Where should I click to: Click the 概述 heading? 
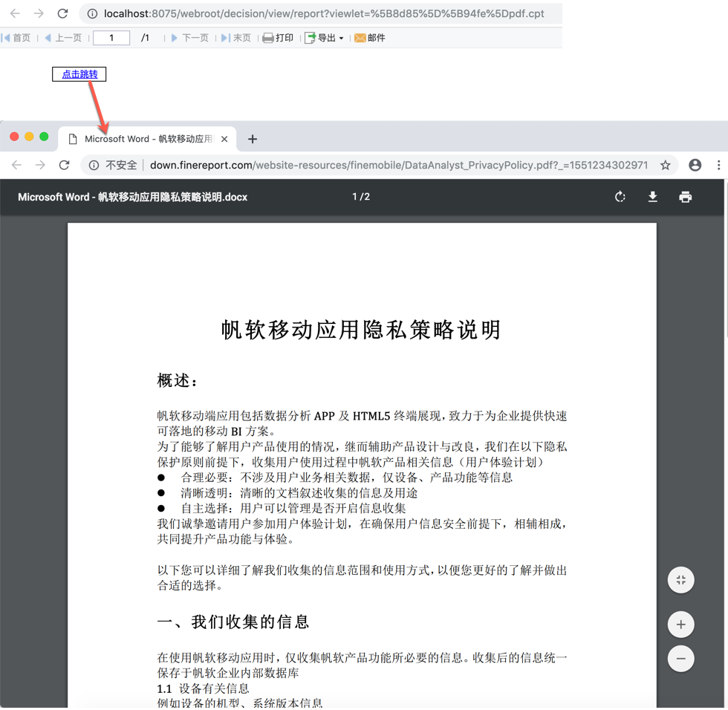pyautogui.click(x=178, y=381)
